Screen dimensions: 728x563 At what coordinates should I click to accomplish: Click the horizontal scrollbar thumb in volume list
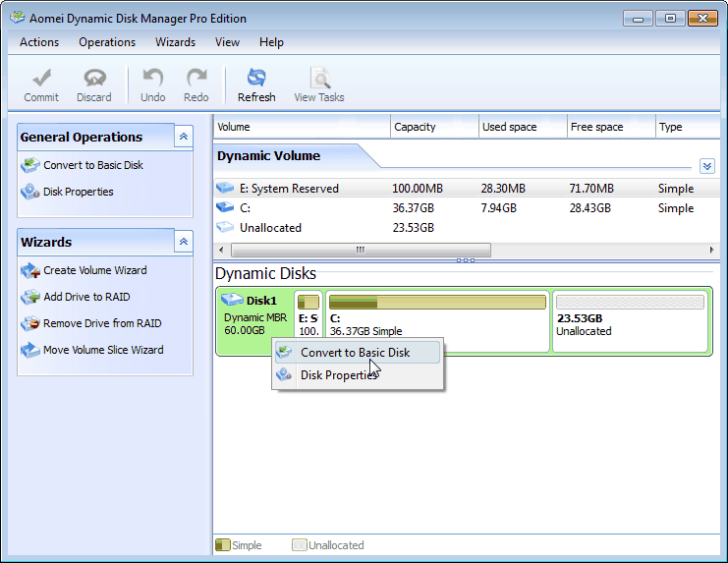point(361,250)
